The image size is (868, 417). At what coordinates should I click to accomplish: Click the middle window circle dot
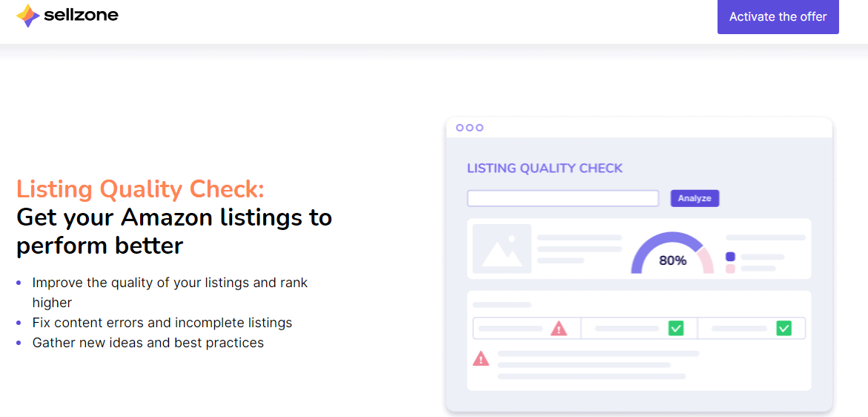click(469, 128)
